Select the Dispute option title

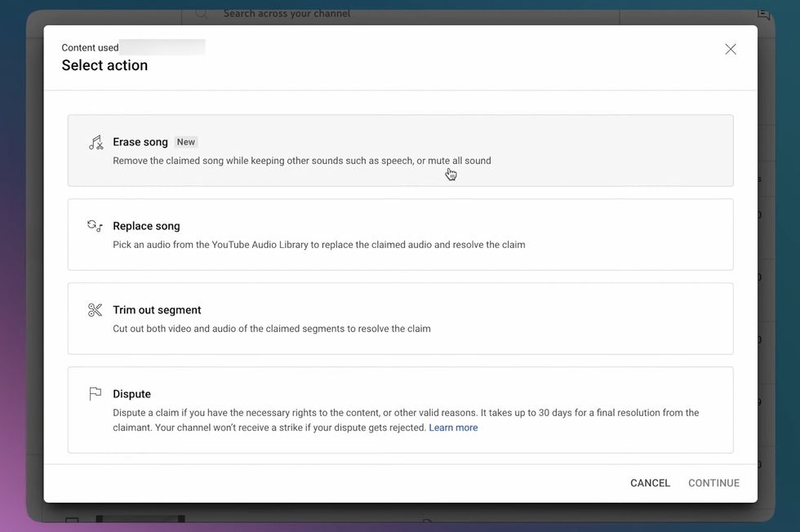coord(131,394)
